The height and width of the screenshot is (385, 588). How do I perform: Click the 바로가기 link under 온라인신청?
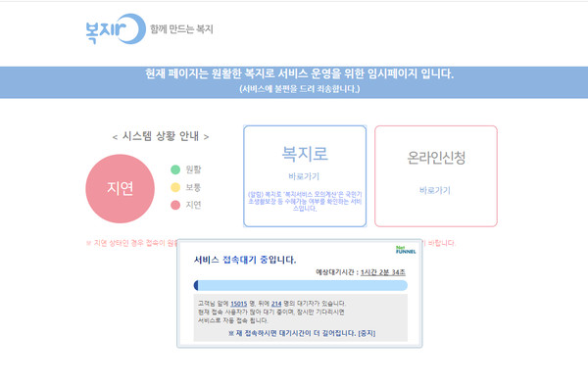pos(435,190)
